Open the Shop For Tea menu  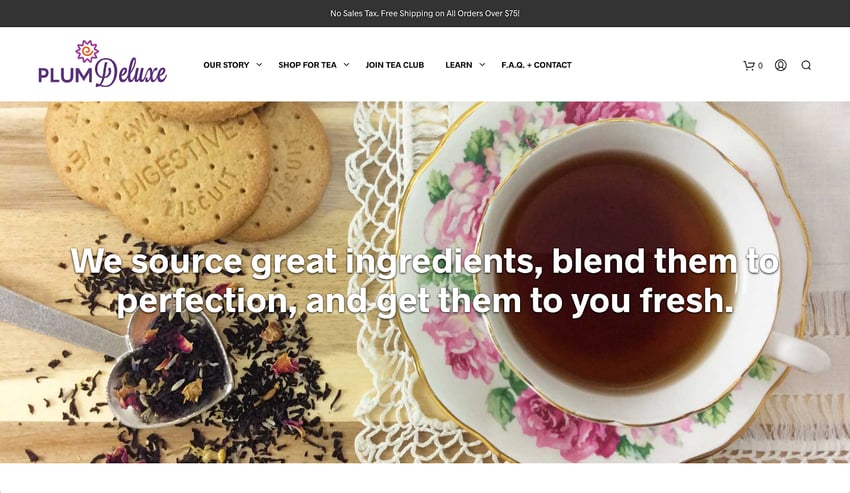pyautogui.click(x=307, y=65)
